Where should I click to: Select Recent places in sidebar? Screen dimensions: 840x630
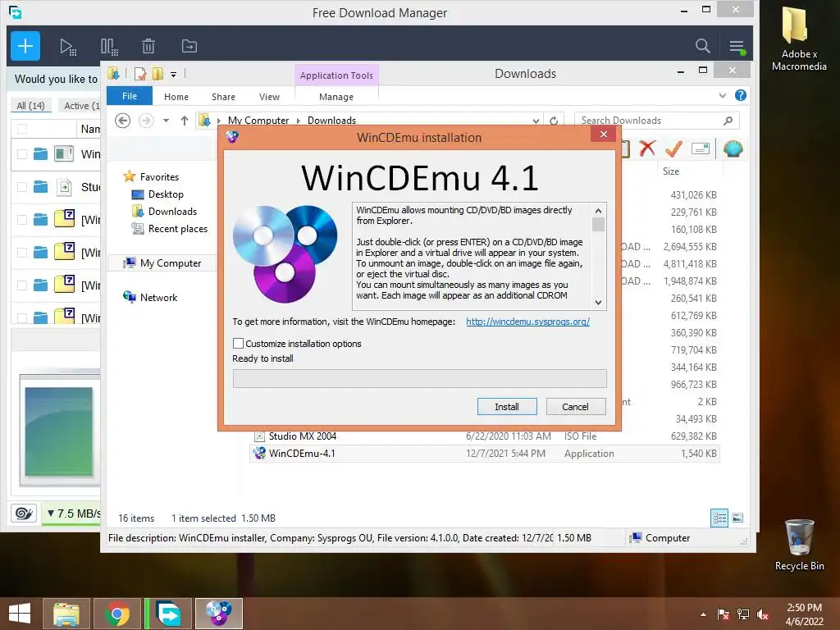177,229
